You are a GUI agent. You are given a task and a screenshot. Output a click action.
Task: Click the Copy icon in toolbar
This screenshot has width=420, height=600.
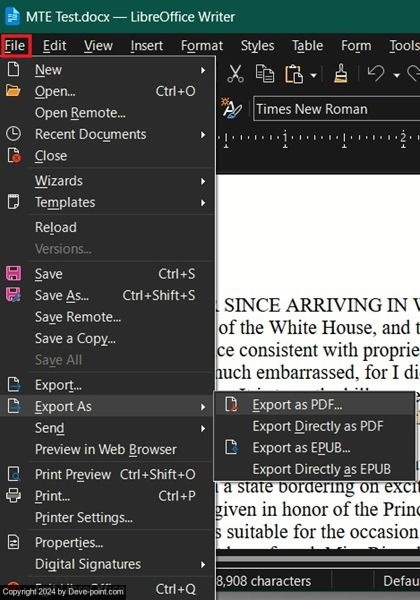tap(265, 73)
